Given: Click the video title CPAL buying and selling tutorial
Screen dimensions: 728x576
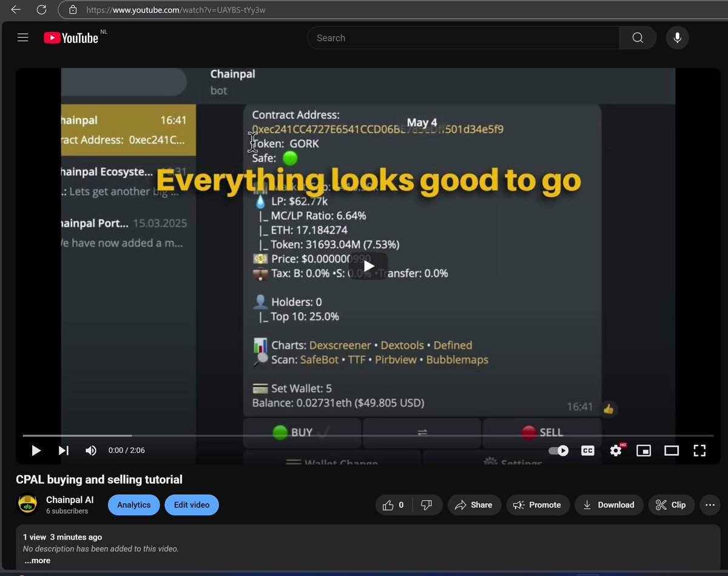Looking at the screenshot, I should [x=99, y=479].
